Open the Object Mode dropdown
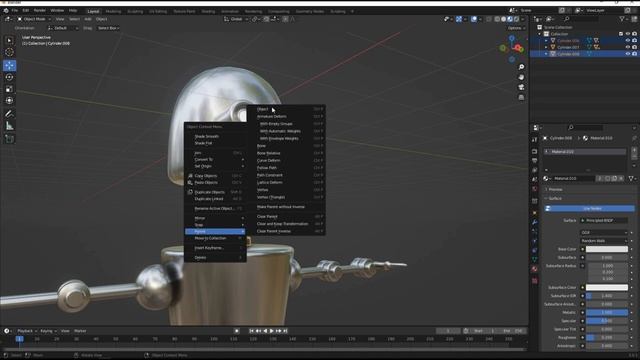 34,19
